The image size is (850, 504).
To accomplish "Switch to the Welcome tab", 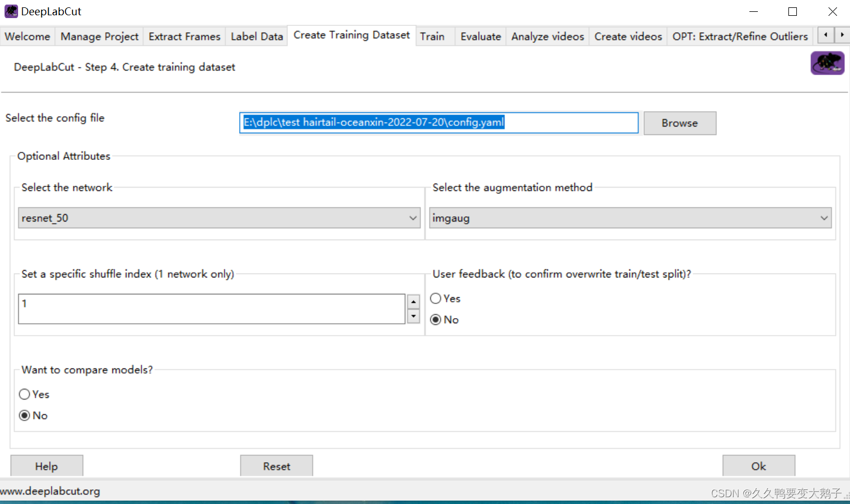I will pyautogui.click(x=27, y=36).
